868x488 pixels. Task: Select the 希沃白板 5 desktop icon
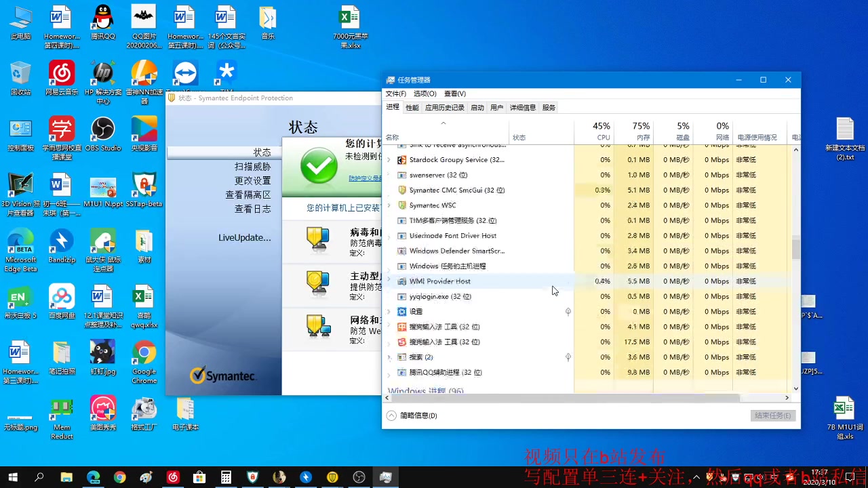[x=20, y=301]
